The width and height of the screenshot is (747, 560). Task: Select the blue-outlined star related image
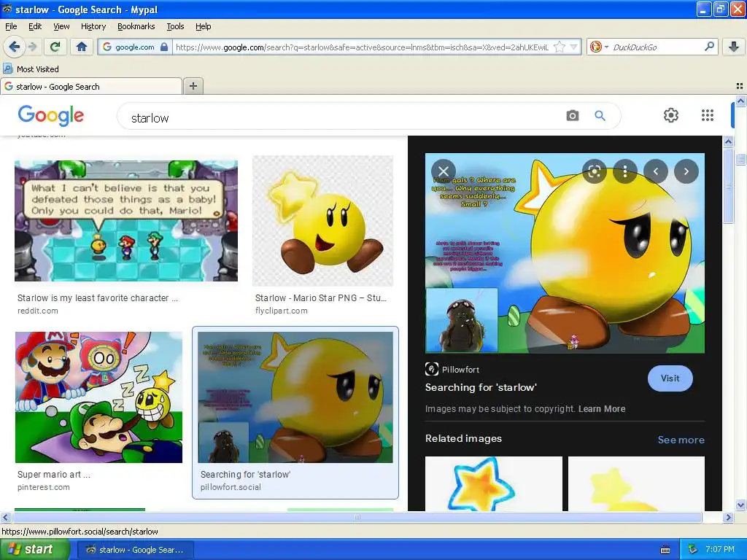click(x=494, y=483)
